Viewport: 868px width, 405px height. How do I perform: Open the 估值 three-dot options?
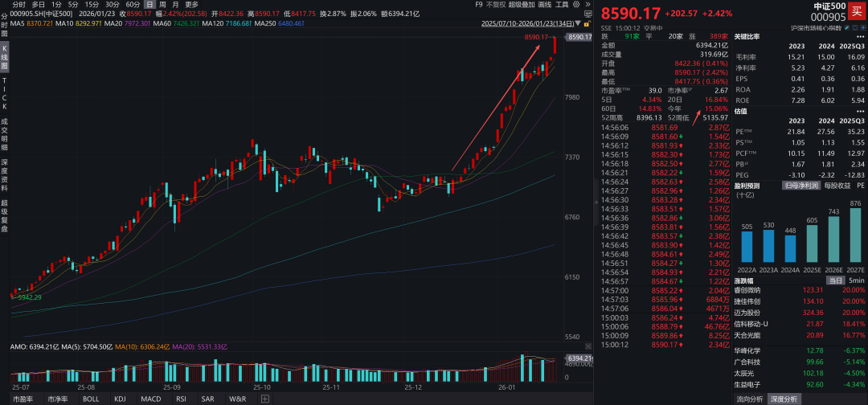pos(862,111)
